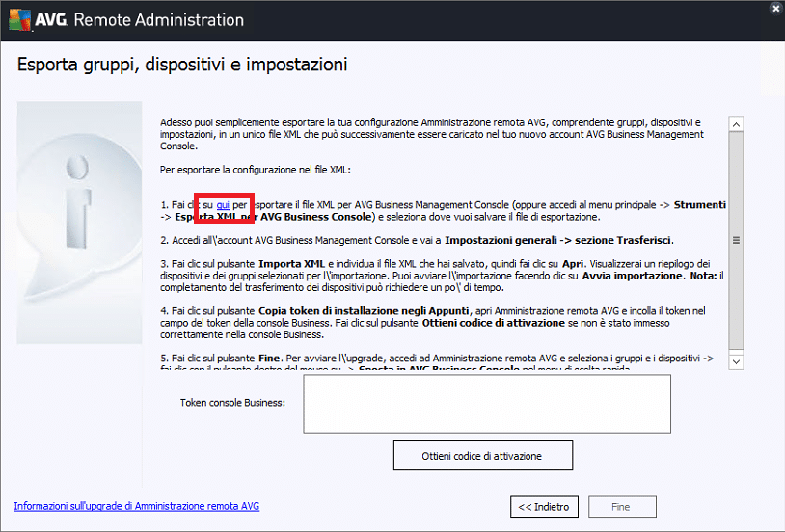
Task: Click bold 'Importa XML' text in step 3
Action: [x=293, y=264]
